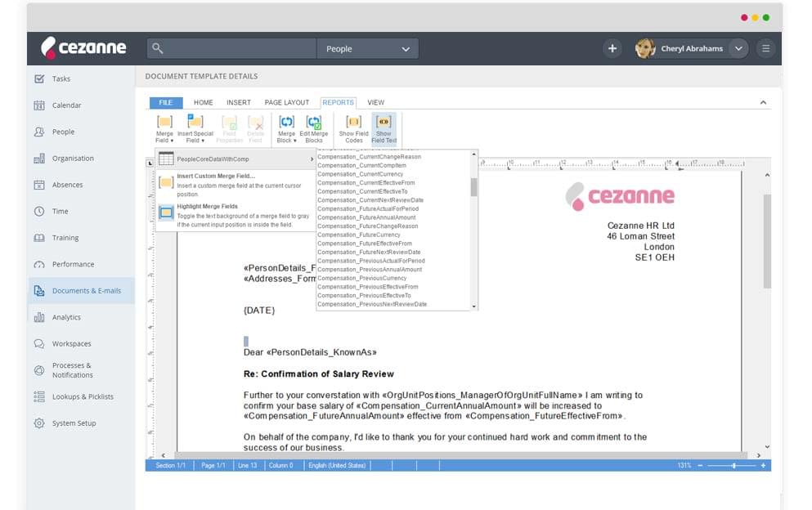Open Documents & E-mails sidebar item

click(81, 290)
